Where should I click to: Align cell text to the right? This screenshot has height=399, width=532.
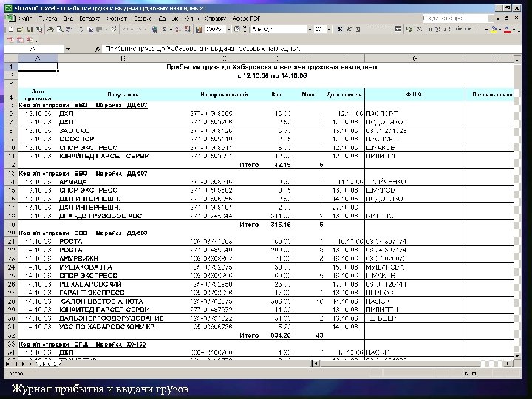click(389, 29)
